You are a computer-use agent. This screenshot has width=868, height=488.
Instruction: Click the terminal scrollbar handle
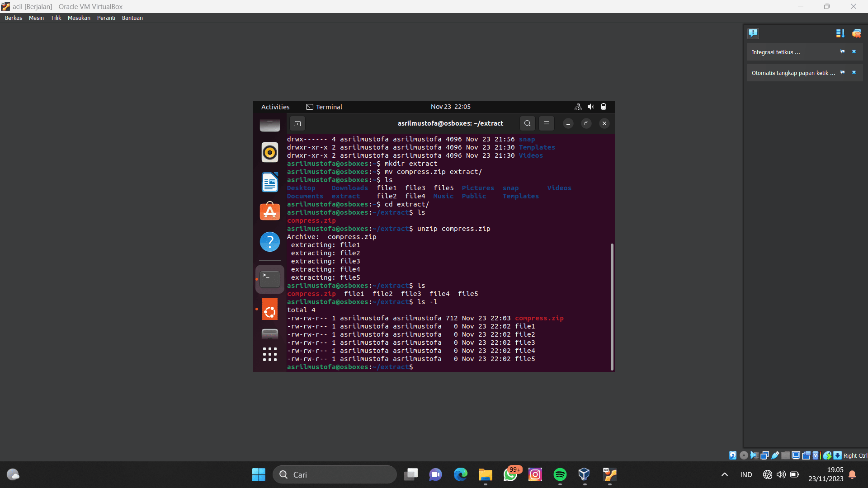[x=612, y=307]
